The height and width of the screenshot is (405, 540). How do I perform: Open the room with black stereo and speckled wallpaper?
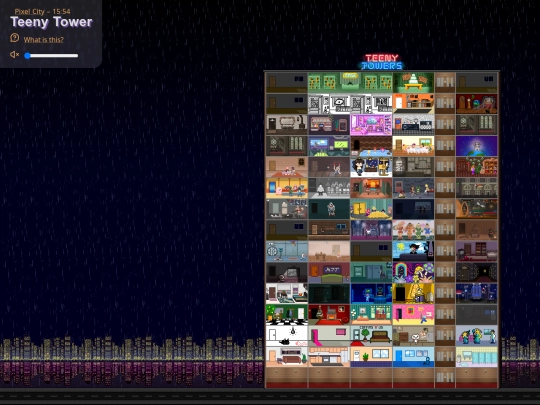click(413, 125)
